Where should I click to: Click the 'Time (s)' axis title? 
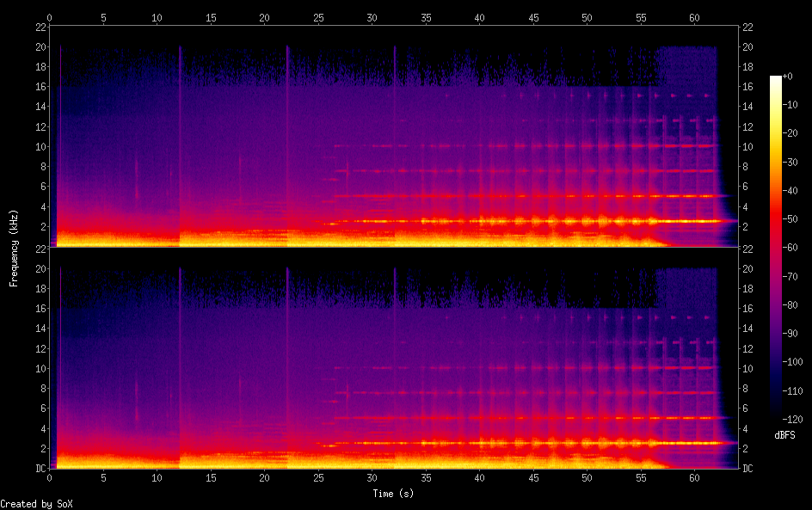tap(393, 494)
